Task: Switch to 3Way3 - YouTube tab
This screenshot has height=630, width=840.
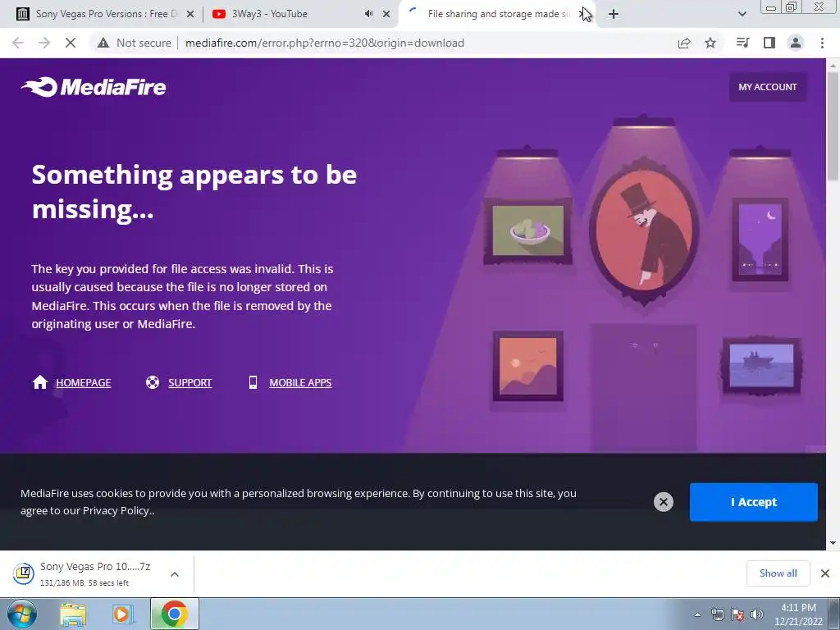Action: point(290,14)
